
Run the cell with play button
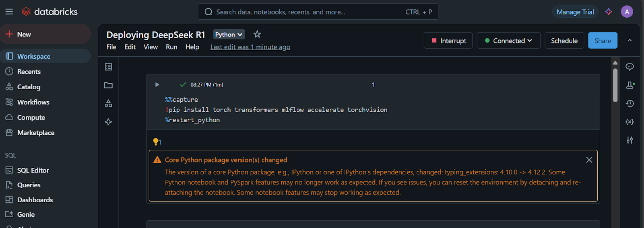[157, 84]
